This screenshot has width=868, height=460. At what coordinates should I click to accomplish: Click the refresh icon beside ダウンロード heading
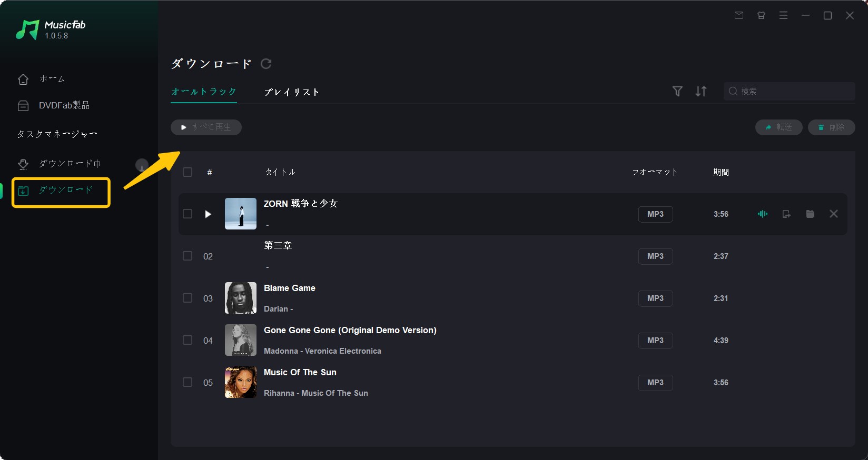pyautogui.click(x=266, y=64)
